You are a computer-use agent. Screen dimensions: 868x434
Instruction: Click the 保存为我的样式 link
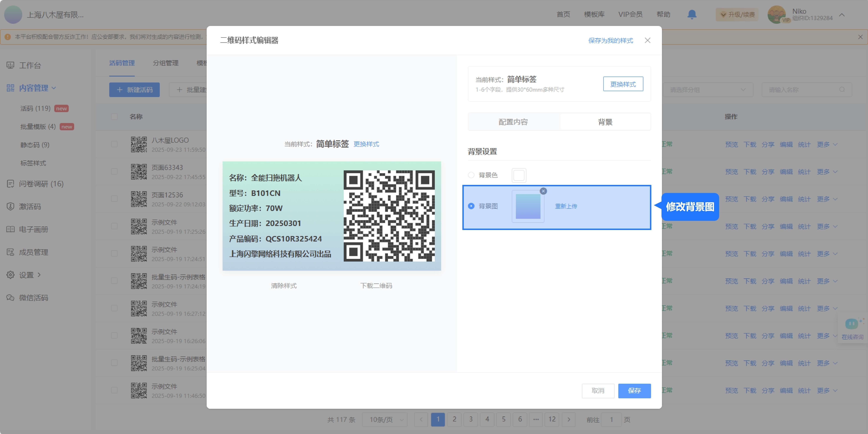point(610,40)
